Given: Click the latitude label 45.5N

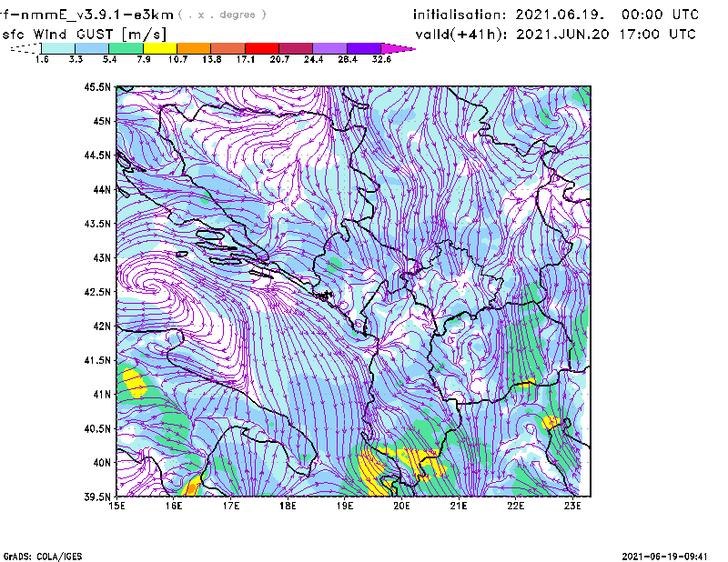Looking at the screenshot, I should 97,86.
